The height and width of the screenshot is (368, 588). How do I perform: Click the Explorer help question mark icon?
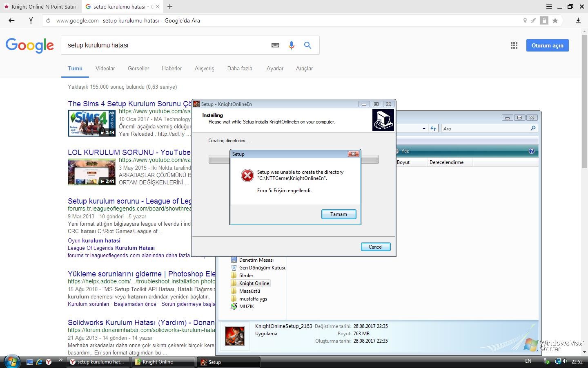click(x=532, y=151)
